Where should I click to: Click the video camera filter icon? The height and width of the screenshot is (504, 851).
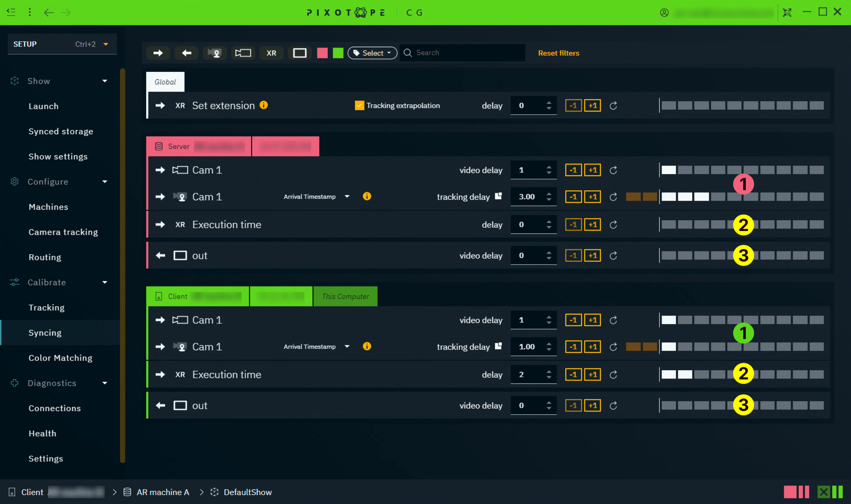243,53
